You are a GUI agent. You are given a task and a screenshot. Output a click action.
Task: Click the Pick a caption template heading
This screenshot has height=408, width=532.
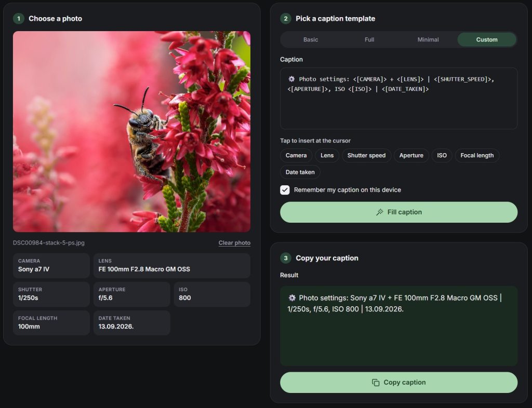tap(335, 19)
